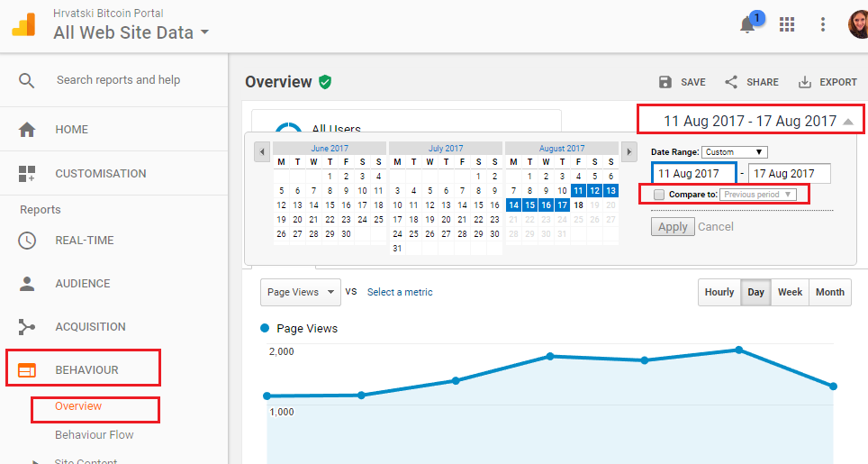Switch graph to Hourly view
Viewport: 868px width, 464px height.
tap(719, 292)
